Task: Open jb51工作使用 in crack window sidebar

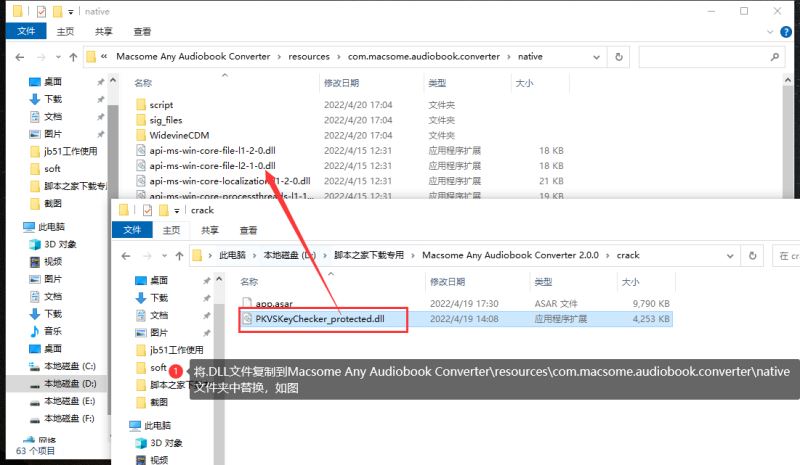Action: click(176, 350)
